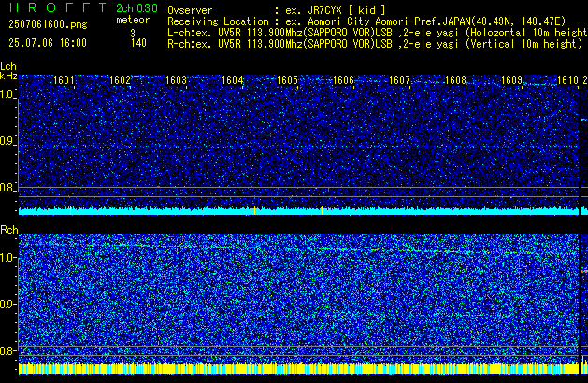Viewport: 588px width, 383px height.
Task: Click the '2ch 0.3.0' version label
Action: click(136, 8)
